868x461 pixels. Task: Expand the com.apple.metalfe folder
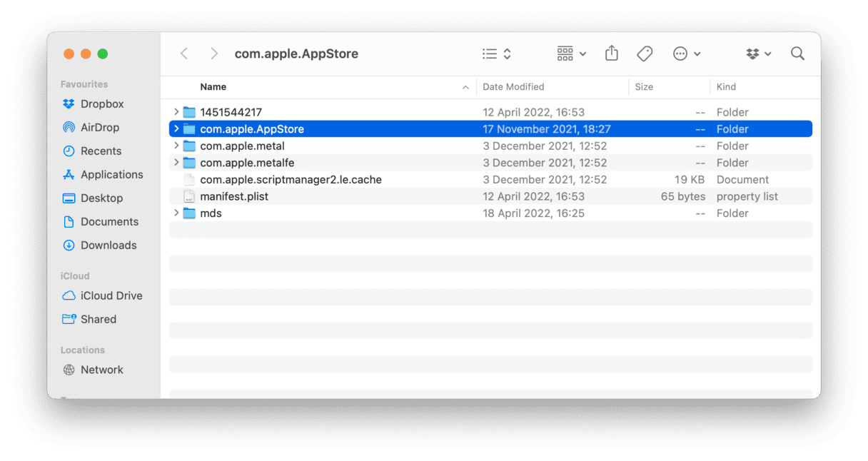pyautogui.click(x=176, y=163)
